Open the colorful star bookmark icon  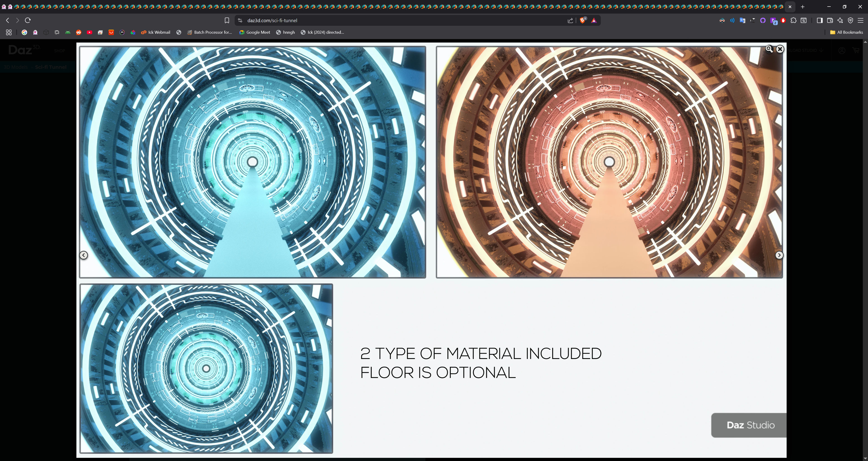pos(133,32)
